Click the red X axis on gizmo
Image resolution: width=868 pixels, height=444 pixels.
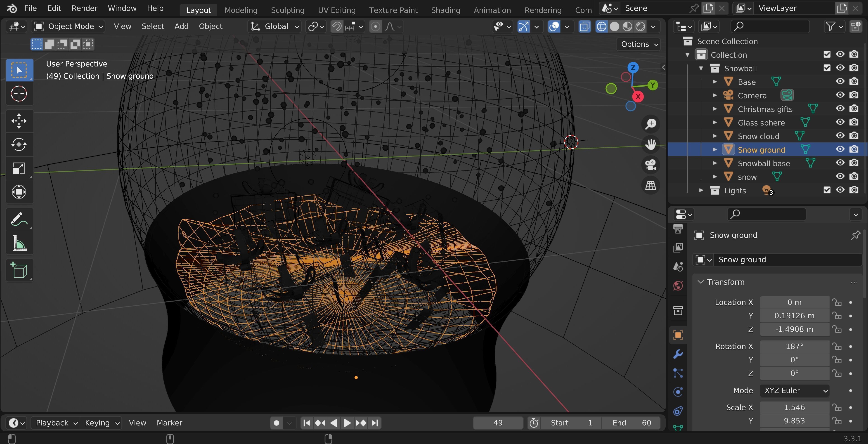[x=638, y=97]
